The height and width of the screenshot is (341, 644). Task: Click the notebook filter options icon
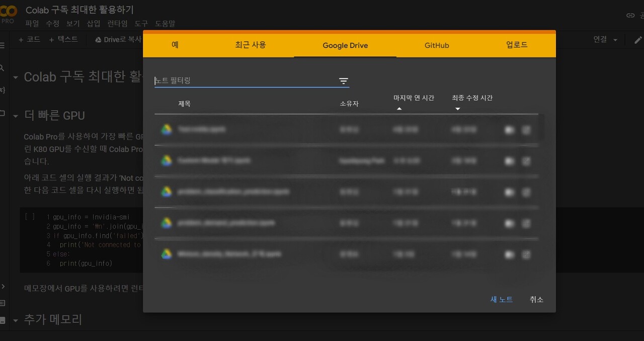(x=344, y=81)
